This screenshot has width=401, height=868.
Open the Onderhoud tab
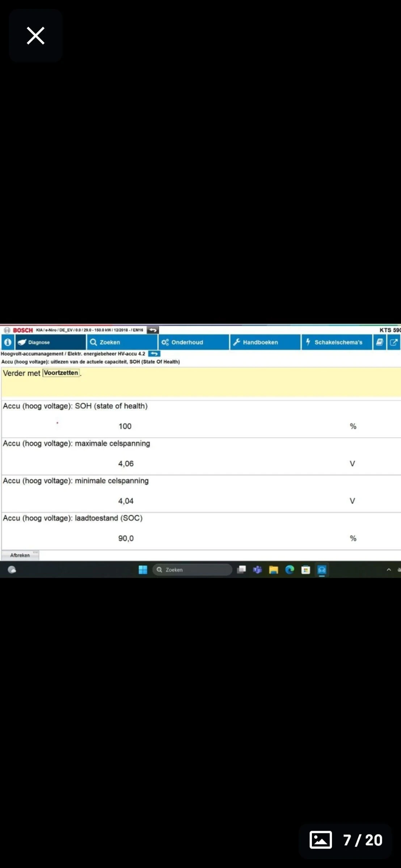[193, 342]
